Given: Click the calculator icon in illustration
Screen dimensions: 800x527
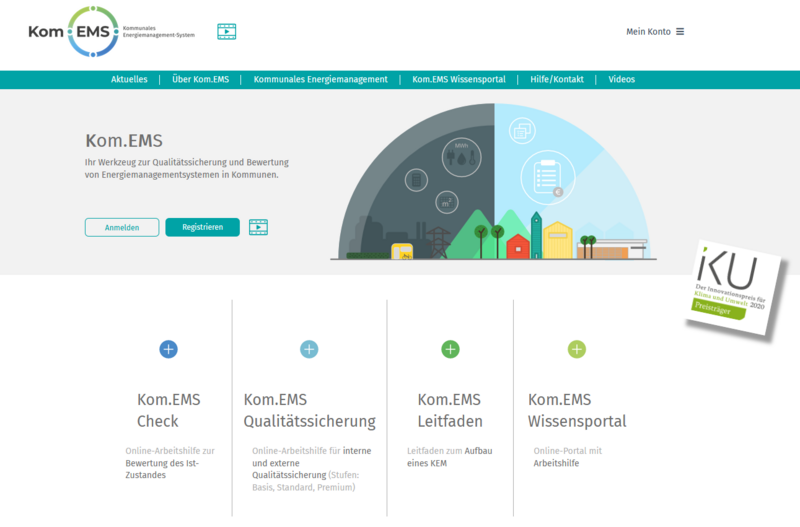Looking at the screenshot, I should [x=416, y=180].
